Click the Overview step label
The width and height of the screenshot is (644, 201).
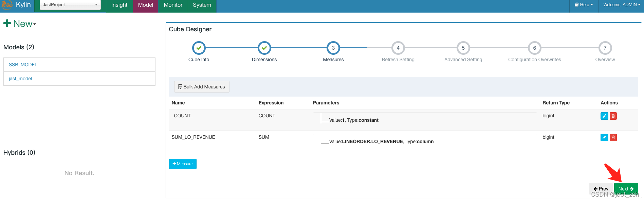point(605,60)
